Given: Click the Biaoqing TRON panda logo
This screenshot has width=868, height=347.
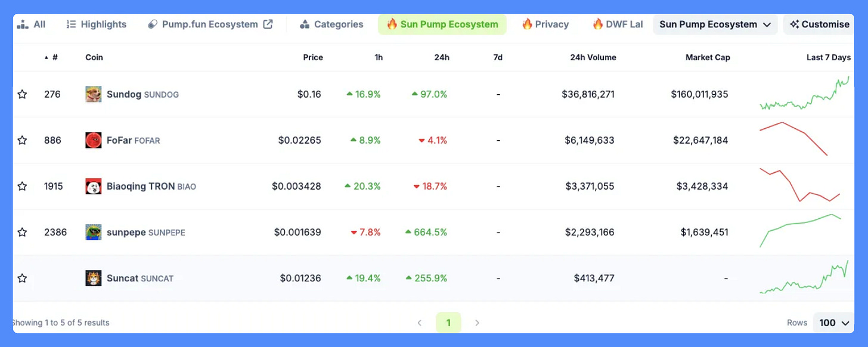Looking at the screenshot, I should pos(93,186).
